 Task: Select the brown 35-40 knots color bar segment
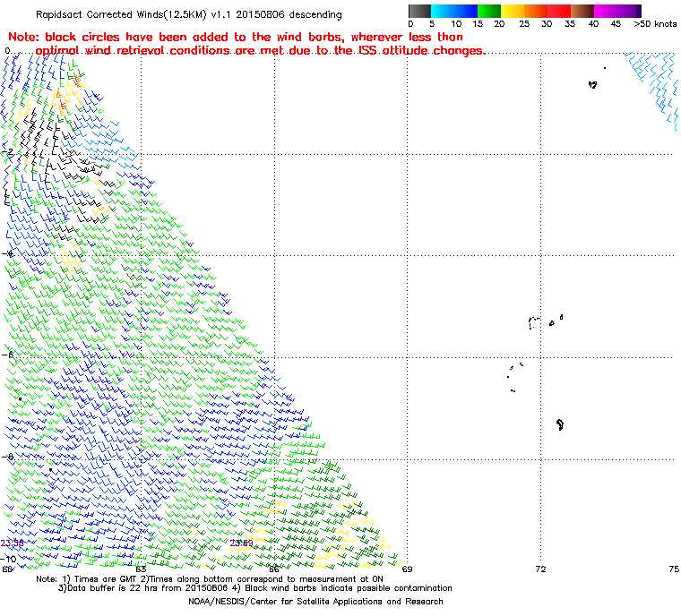(582, 11)
